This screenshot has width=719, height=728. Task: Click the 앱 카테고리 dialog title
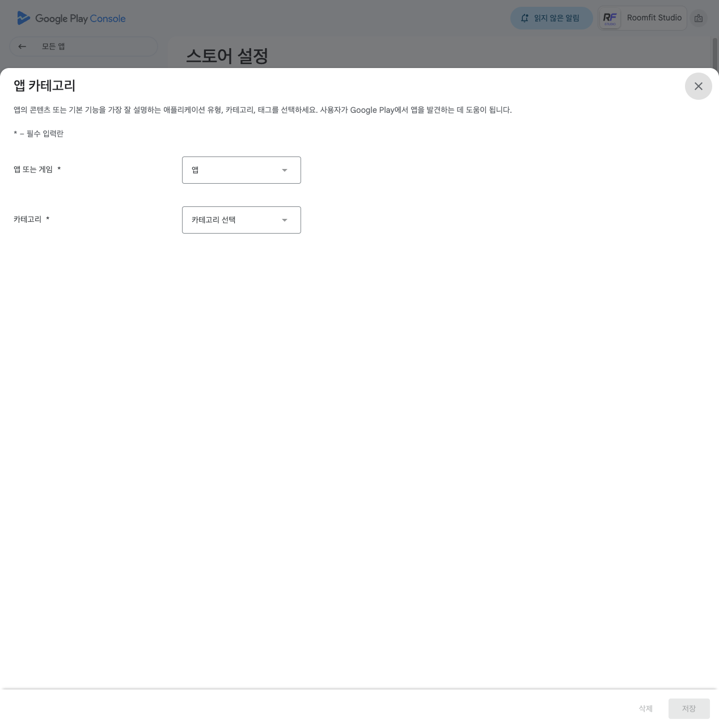(45, 86)
